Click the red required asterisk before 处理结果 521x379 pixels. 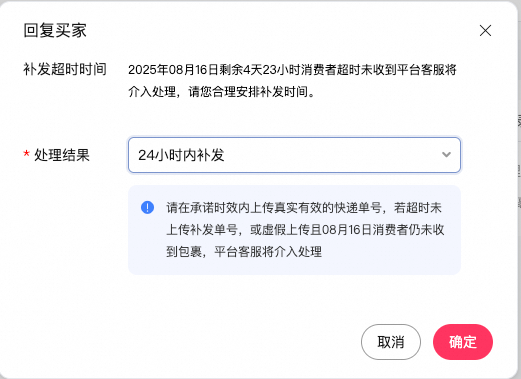[26, 154]
